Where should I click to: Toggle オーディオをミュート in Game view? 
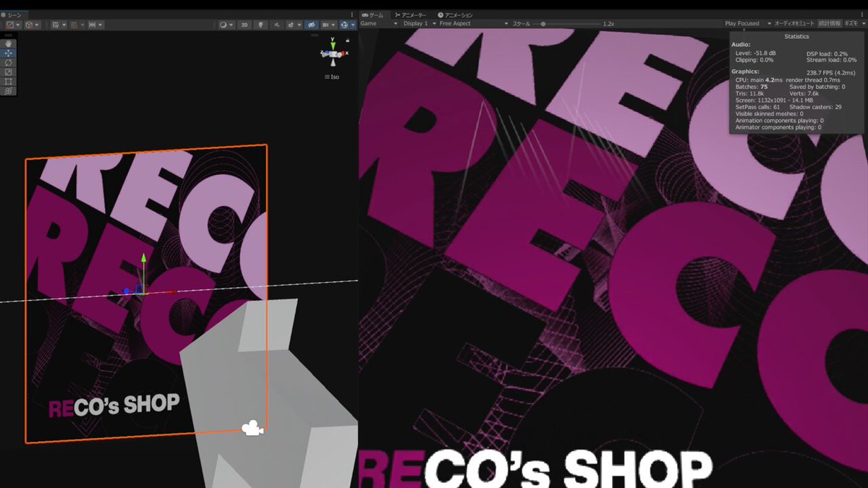[794, 23]
